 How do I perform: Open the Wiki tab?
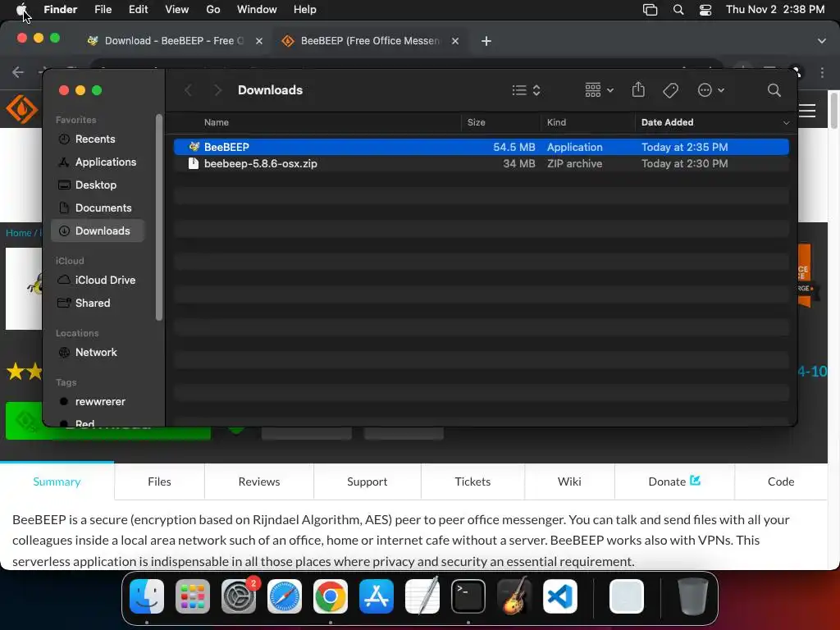[x=569, y=482]
